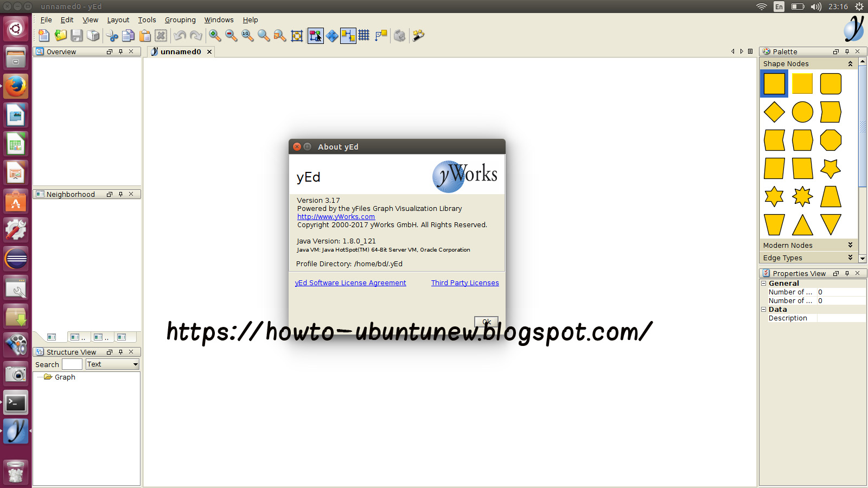The height and width of the screenshot is (488, 868).
Task: Pick the six-pointed star shape node
Action: pos(774,196)
